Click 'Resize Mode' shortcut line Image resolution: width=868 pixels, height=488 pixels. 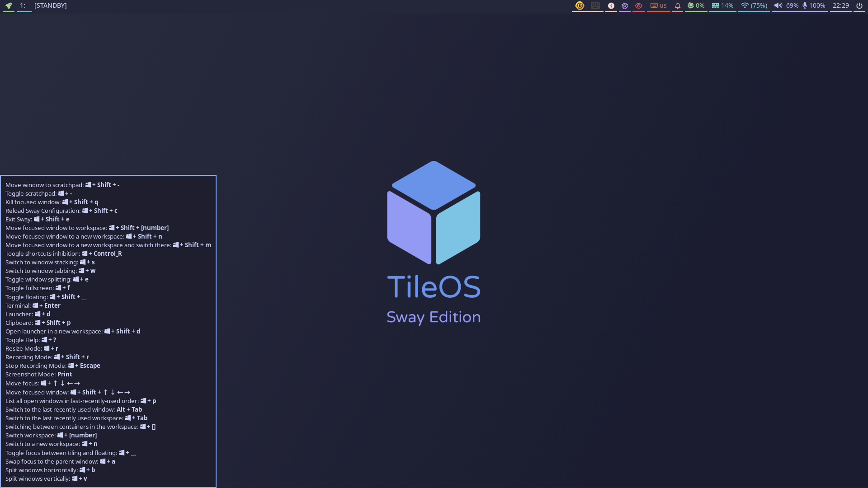click(x=32, y=348)
